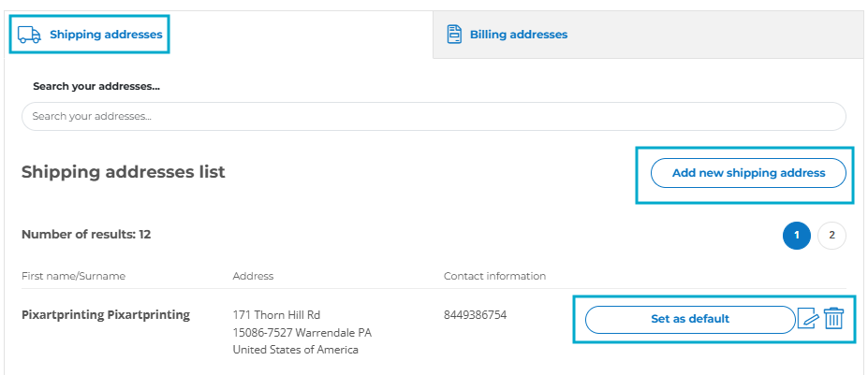Click Add new shipping address button
This screenshot has width=868, height=375.
pyautogui.click(x=748, y=173)
